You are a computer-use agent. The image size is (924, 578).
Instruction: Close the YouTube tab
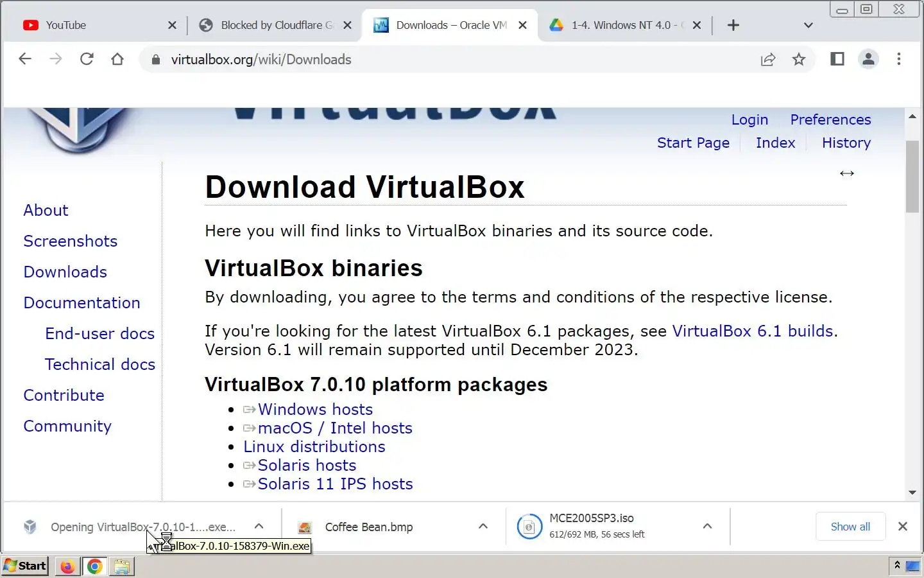(x=172, y=25)
